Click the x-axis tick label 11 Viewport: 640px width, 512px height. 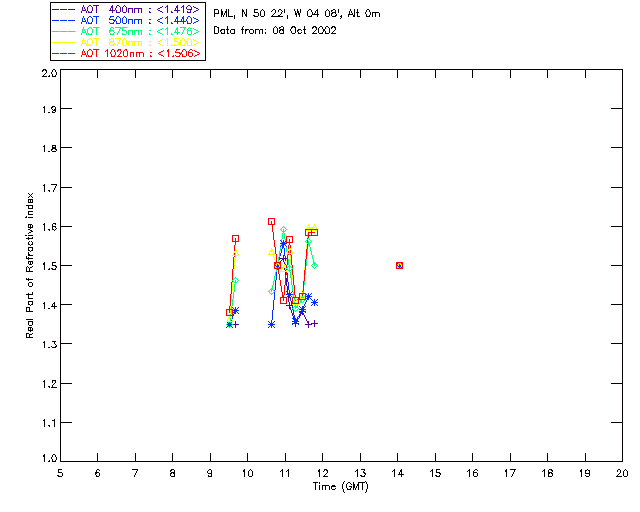(x=285, y=473)
